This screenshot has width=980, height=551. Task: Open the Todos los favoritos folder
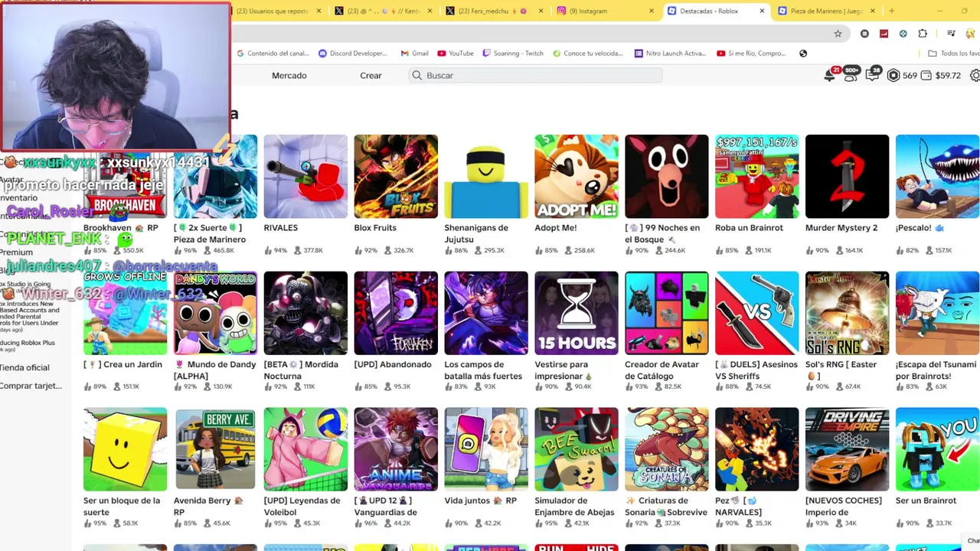click(953, 54)
